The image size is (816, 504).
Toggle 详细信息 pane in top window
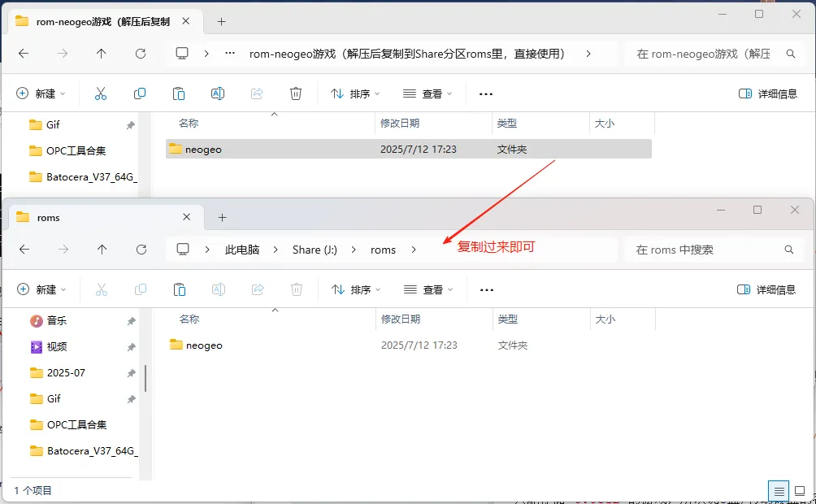coord(767,93)
